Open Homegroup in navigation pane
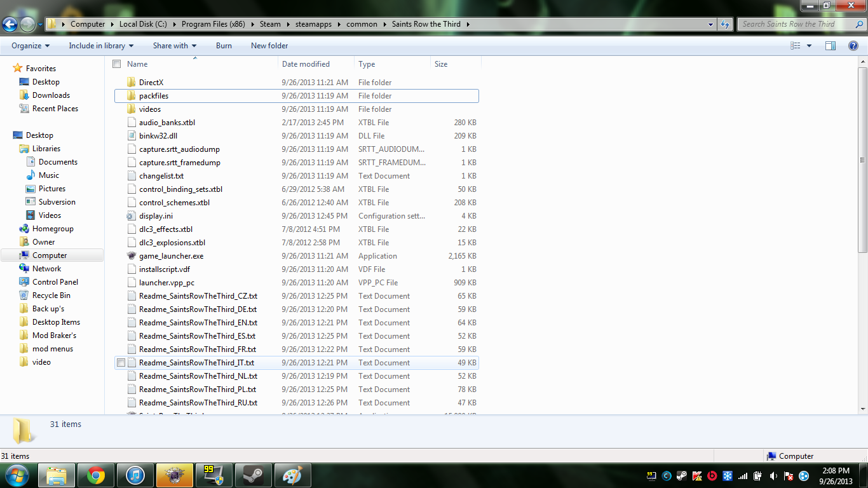This screenshot has height=488, width=868. 53,229
